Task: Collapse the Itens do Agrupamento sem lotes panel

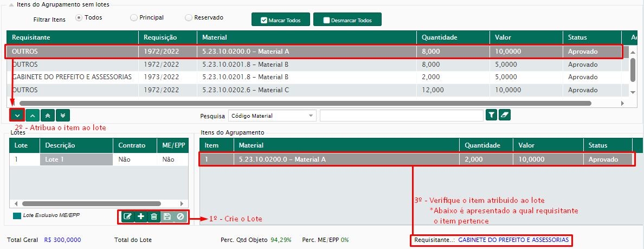Action: (x=4, y=4)
